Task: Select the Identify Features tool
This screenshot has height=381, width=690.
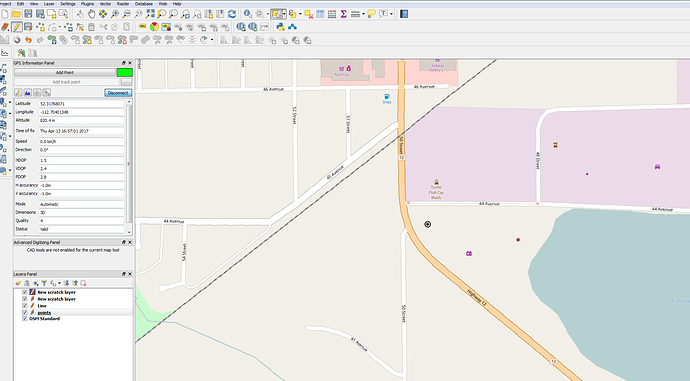Action: click(x=248, y=14)
